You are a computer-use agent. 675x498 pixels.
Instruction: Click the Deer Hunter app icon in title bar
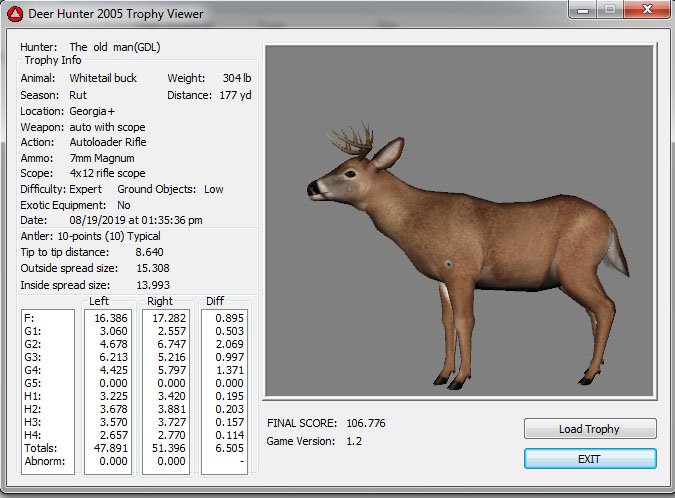15,14
